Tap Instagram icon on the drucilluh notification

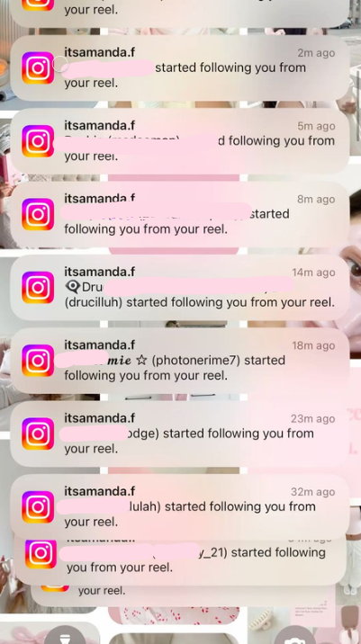tap(38, 288)
